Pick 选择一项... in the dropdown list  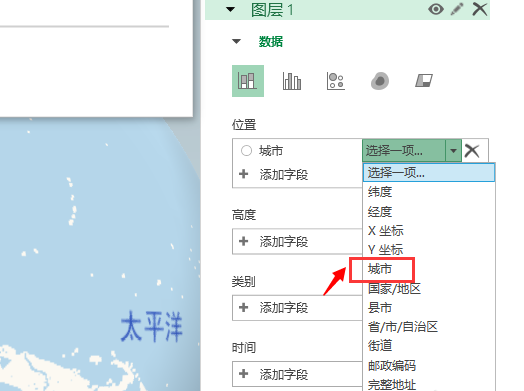point(429,172)
